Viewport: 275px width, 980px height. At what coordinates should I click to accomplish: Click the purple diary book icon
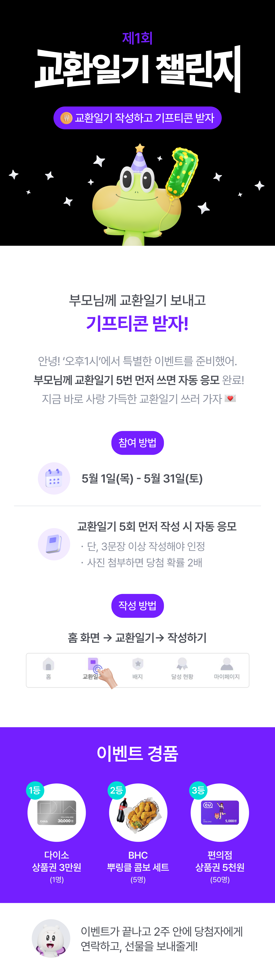point(54,544)
